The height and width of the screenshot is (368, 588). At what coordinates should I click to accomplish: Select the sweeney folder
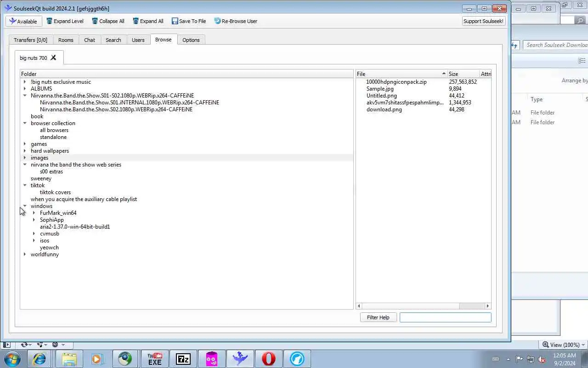(41, 178)
